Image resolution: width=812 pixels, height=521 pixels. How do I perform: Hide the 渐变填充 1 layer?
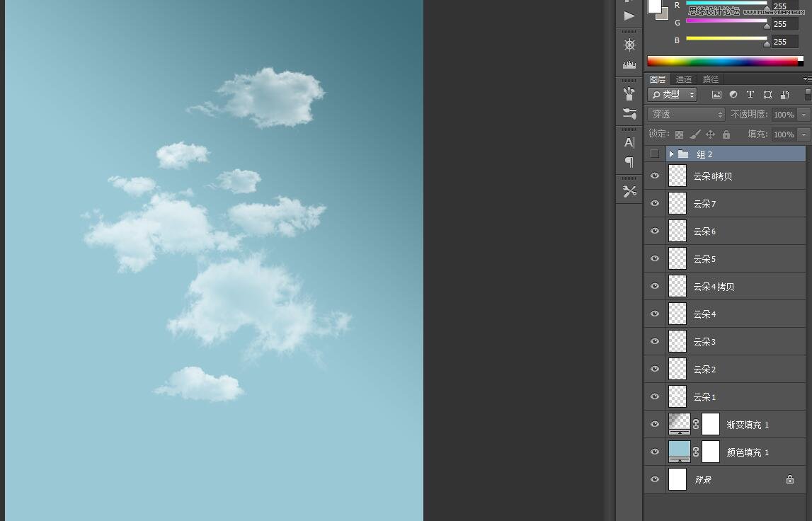655,423
